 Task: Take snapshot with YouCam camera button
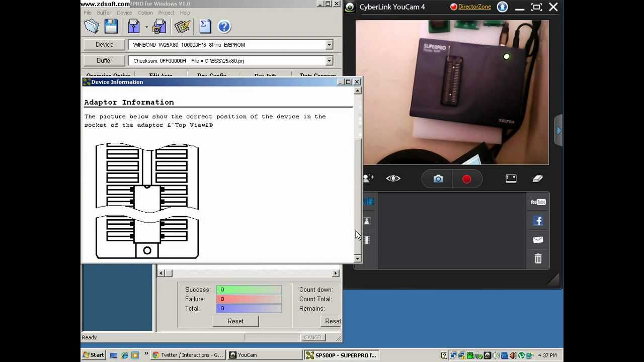438,179
